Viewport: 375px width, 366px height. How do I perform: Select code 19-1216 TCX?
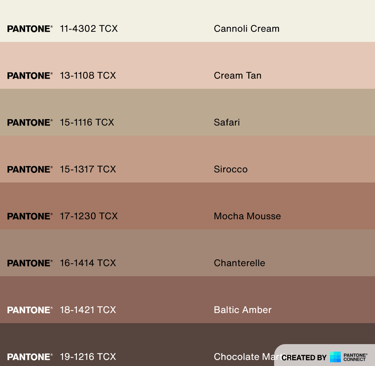coord(88,357)
